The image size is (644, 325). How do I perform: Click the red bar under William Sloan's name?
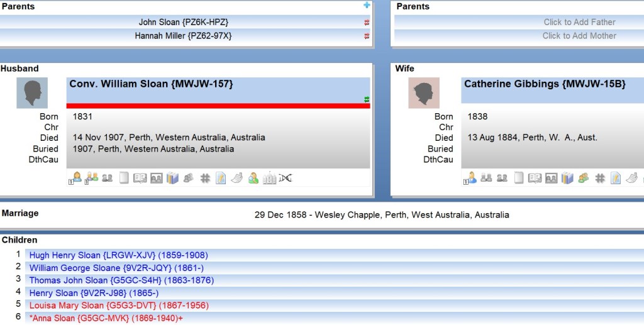(218, 106)
